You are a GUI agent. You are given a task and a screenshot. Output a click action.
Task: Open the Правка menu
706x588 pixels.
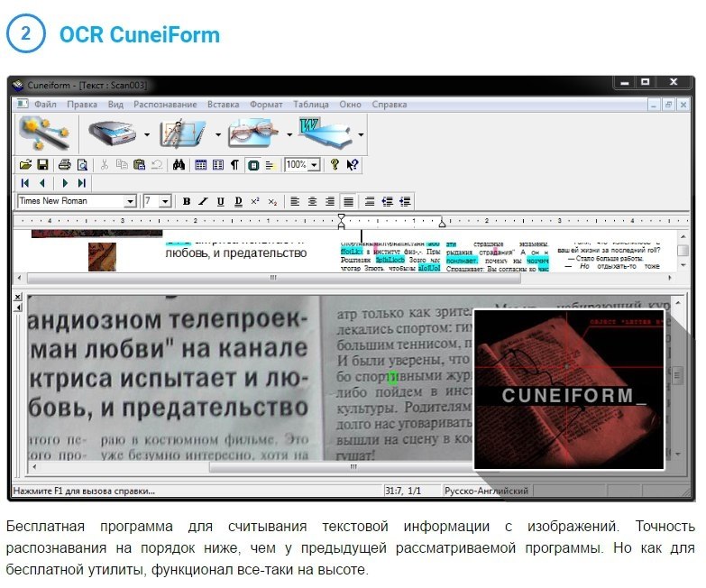tap(82, 104)
